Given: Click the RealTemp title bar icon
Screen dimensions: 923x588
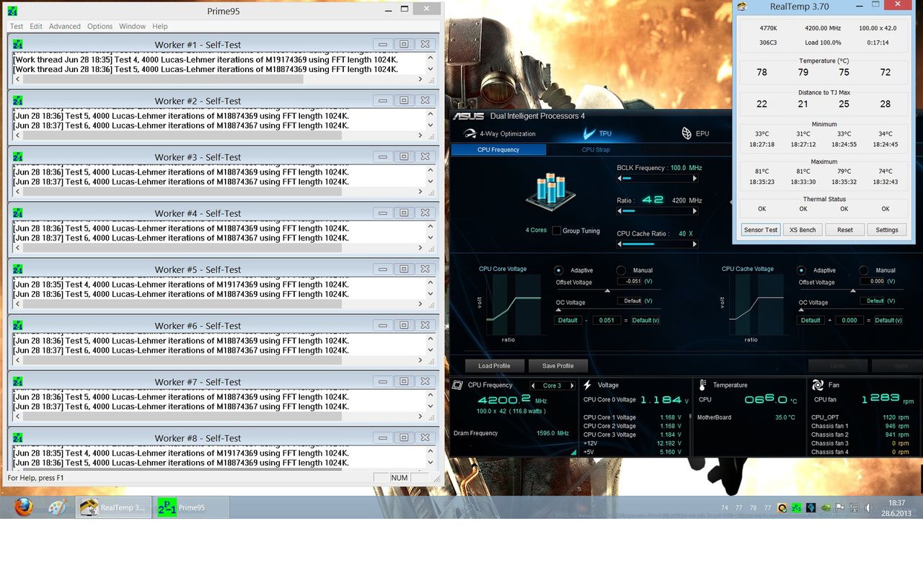Looking at the screenshot, I should click(x=743, y=6).
